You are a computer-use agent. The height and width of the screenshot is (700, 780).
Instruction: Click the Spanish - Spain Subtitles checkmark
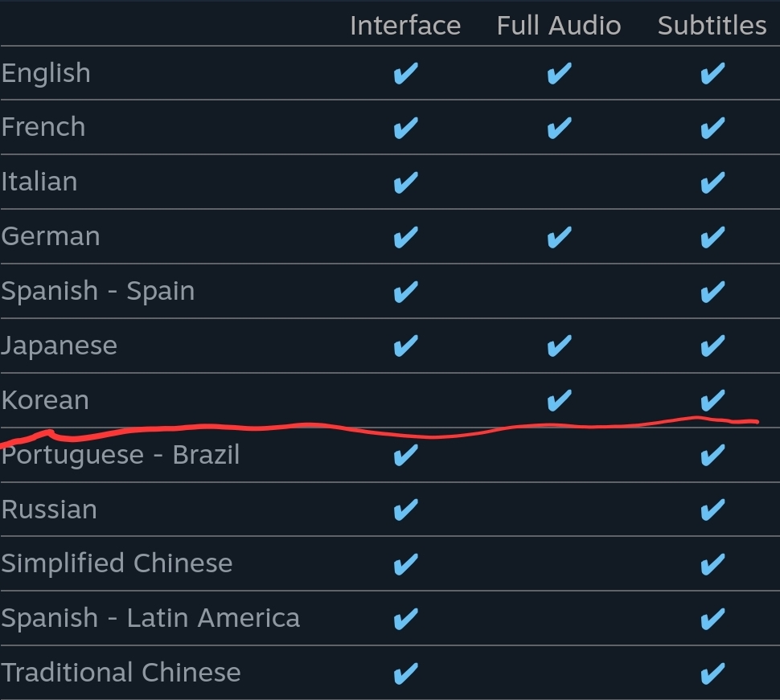pyautogui.click(x=712, y=291)
